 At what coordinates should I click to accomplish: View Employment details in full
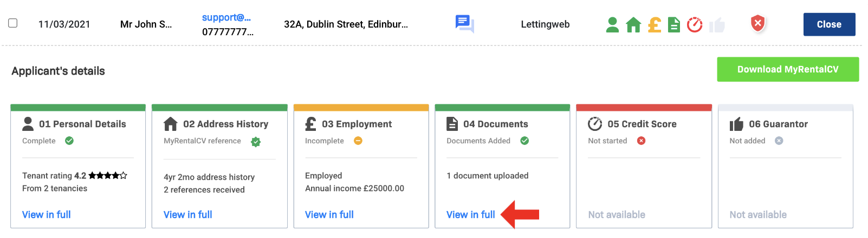(329, 215)
